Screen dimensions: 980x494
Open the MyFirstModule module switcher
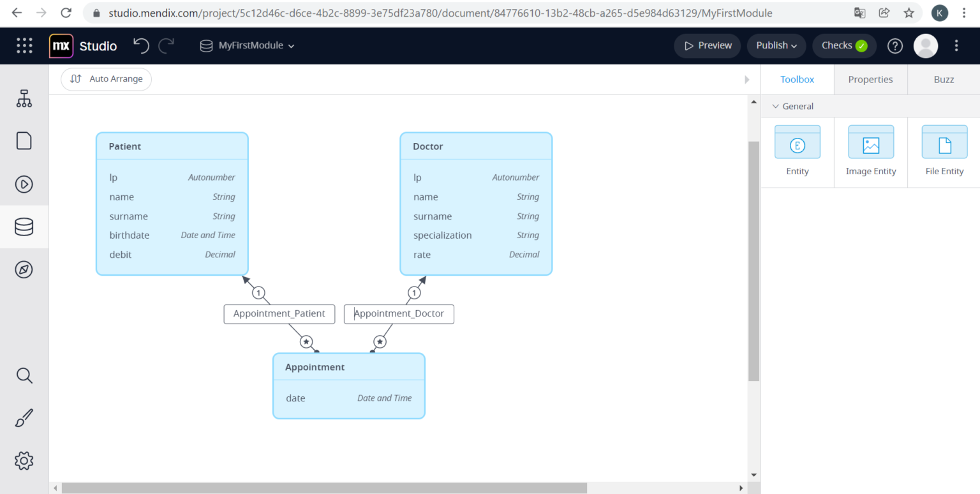tap(246, 45)
